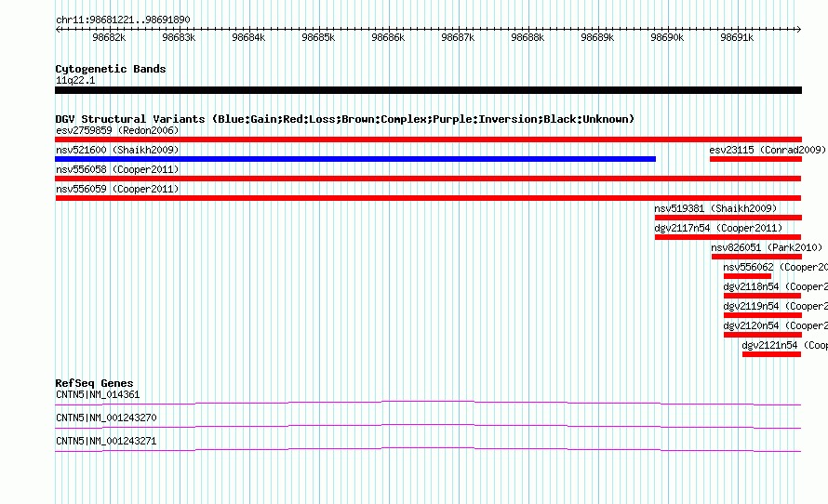Select the red esv23115 loss bar
Image resolution: width=828 pixels, height=504 pixels.
pos(755,159)
